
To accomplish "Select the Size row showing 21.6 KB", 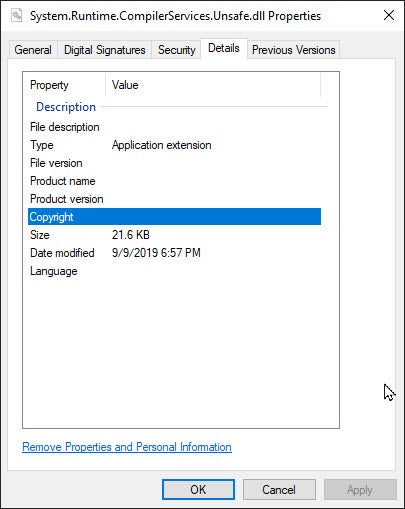I will click(x=174, y=235).
